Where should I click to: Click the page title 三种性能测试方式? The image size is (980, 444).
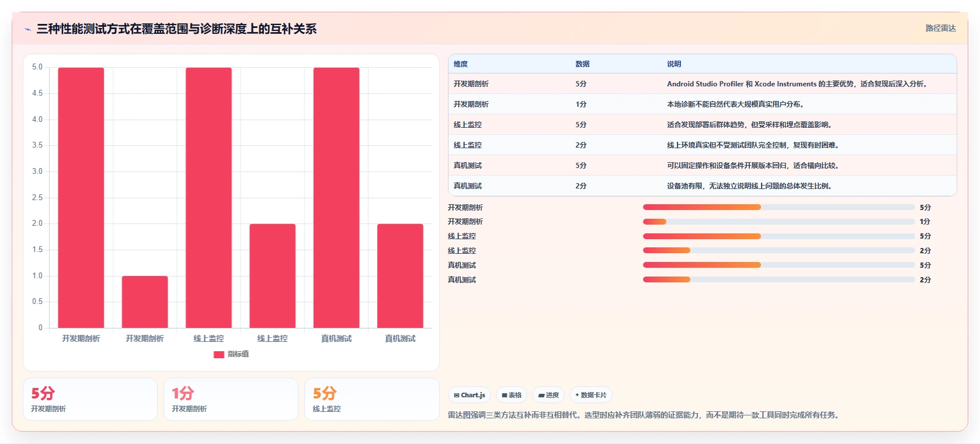[x=176, y=29]
